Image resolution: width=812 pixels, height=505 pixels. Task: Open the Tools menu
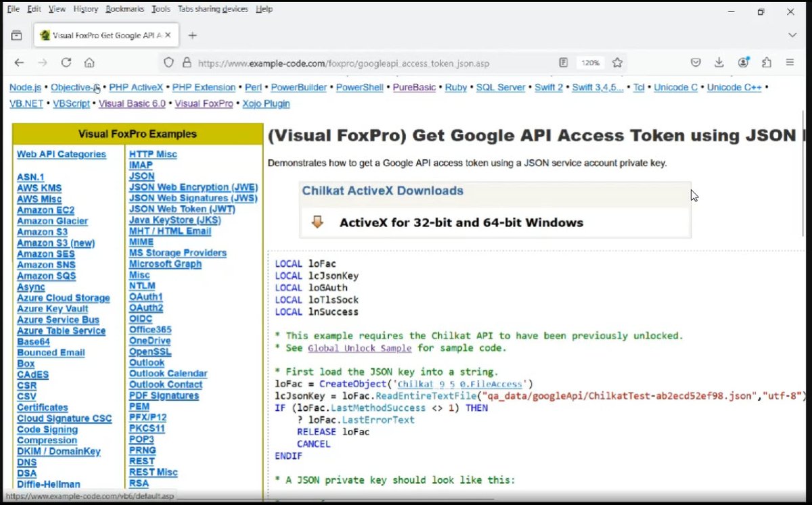(x=161, y=9)
